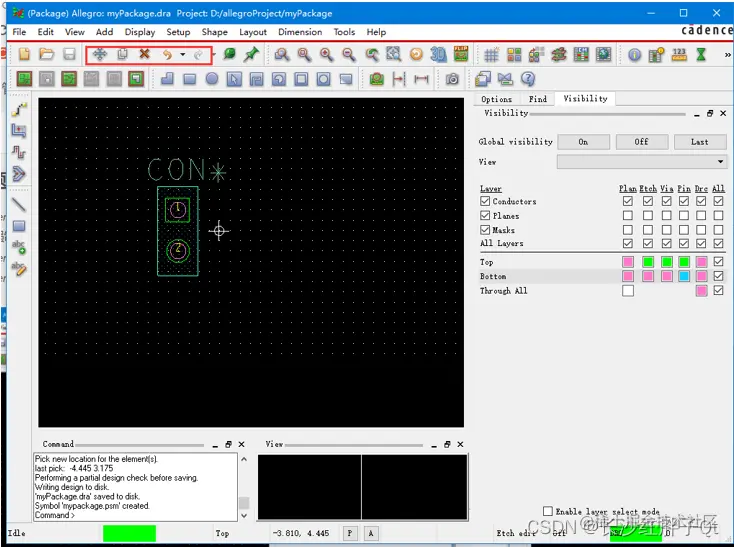Click the camera snapshot icon

tap(452, 79)
